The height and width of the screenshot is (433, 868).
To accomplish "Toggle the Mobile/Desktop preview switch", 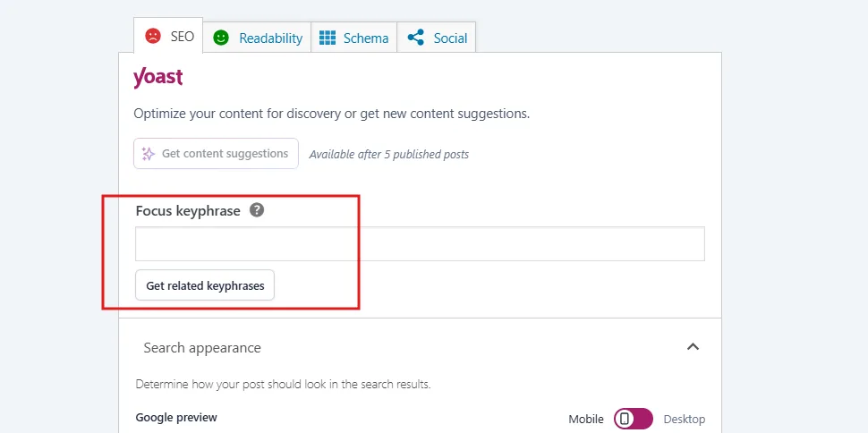I will [x=634, y=420].
